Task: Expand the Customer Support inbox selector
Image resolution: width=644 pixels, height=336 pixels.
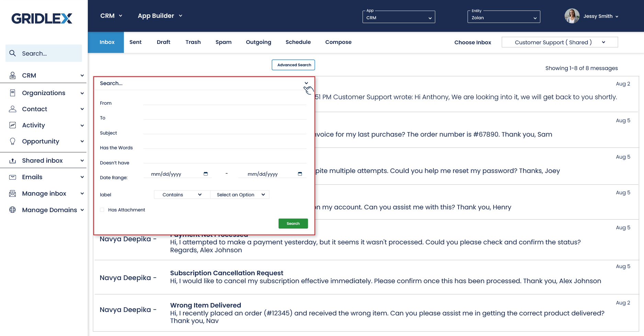Action: pyautogui.click(x=560, y=42)
